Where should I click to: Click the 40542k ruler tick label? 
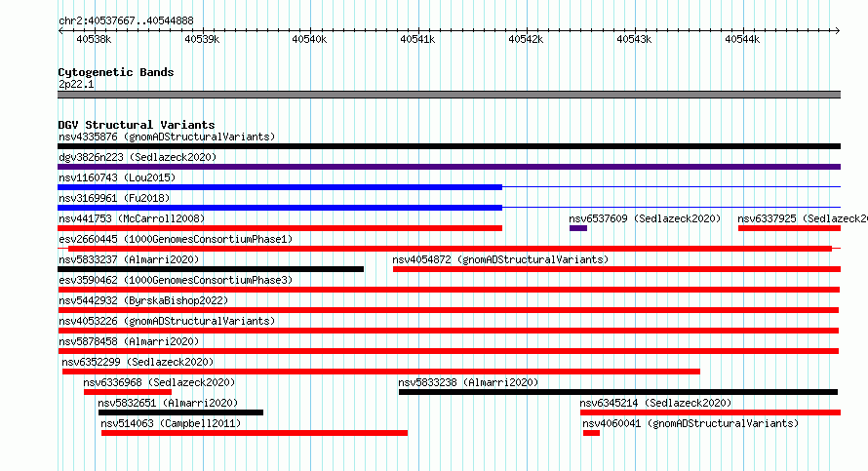526,39
